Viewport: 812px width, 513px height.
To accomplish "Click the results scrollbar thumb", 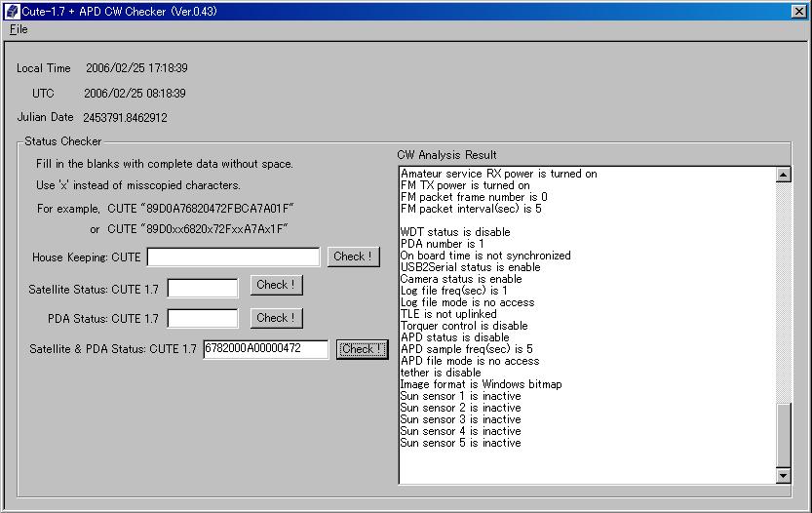I will (x=783, y=436).
